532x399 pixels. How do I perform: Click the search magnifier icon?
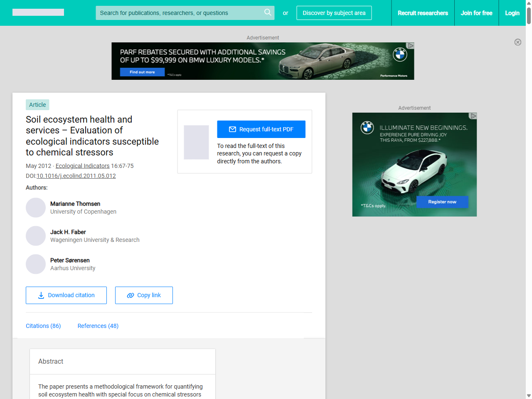[x=268, y=13]
